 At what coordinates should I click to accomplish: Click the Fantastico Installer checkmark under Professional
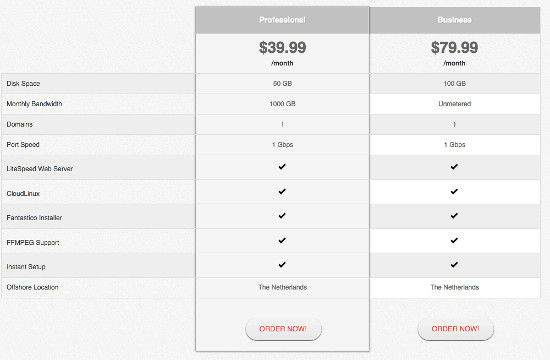[x=282, y=216]
